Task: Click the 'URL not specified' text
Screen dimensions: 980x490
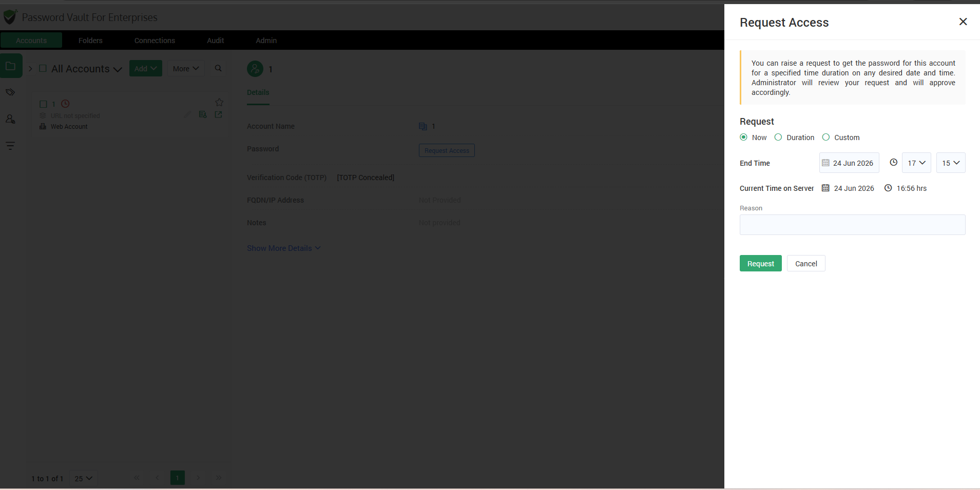Action: (75, 116)
